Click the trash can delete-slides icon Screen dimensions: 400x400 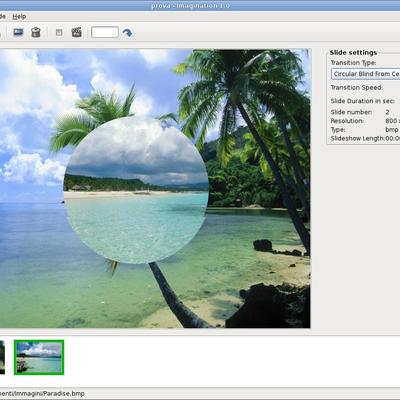36,32
